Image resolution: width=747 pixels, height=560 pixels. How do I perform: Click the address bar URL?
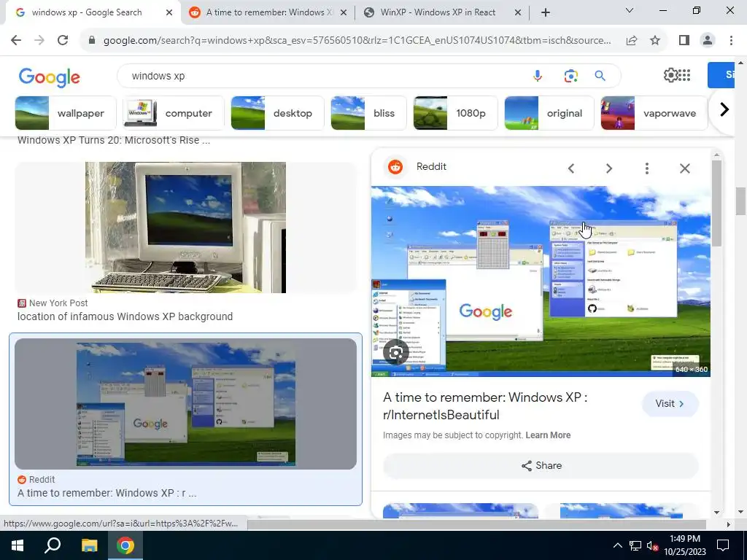357,41
